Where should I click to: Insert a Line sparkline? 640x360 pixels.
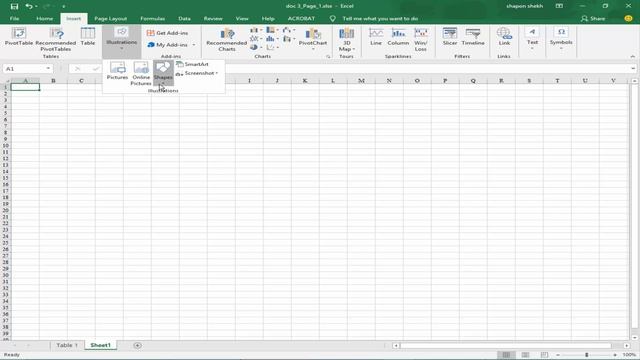point(376,36)
